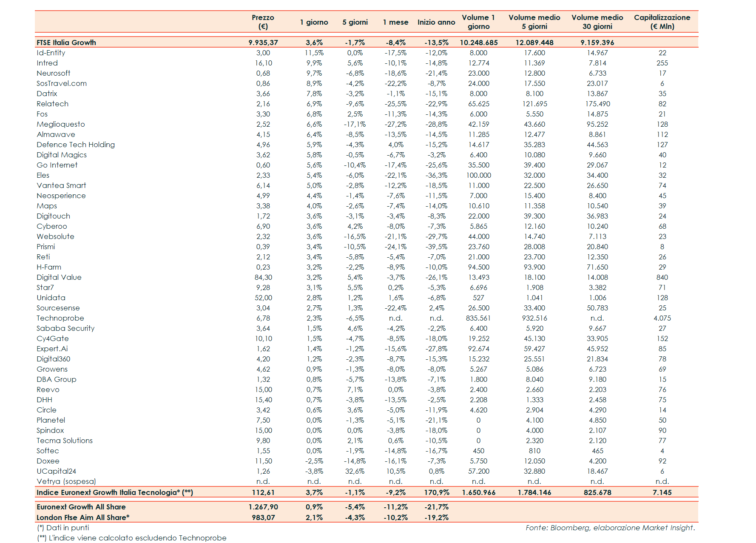Image resolution: width=756 pixels, height=543 pixels.
Task: Select Sourcesense year-to-date change "2,4%"
Action: coord(437,308)
